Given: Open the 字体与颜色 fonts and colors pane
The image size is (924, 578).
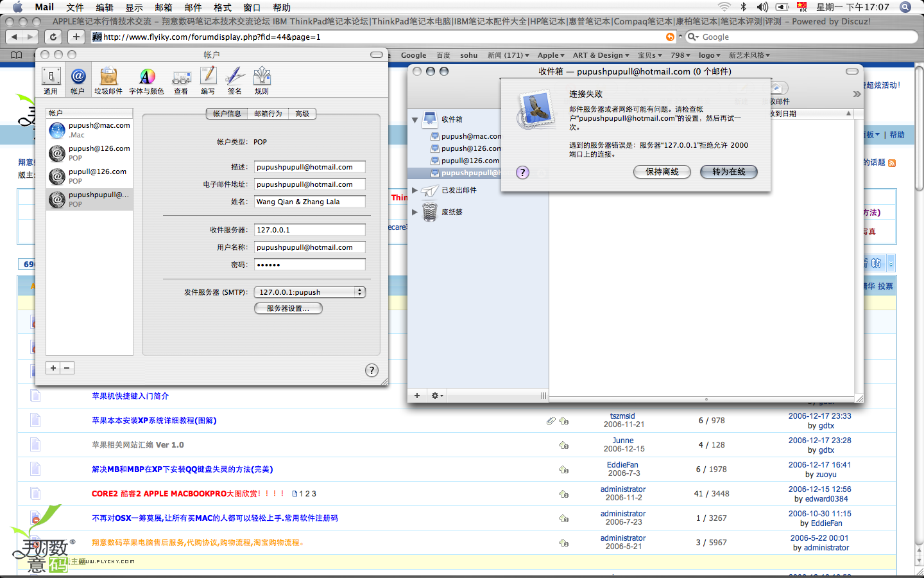Looking at the screenshot, I should [x=147, y=80].
